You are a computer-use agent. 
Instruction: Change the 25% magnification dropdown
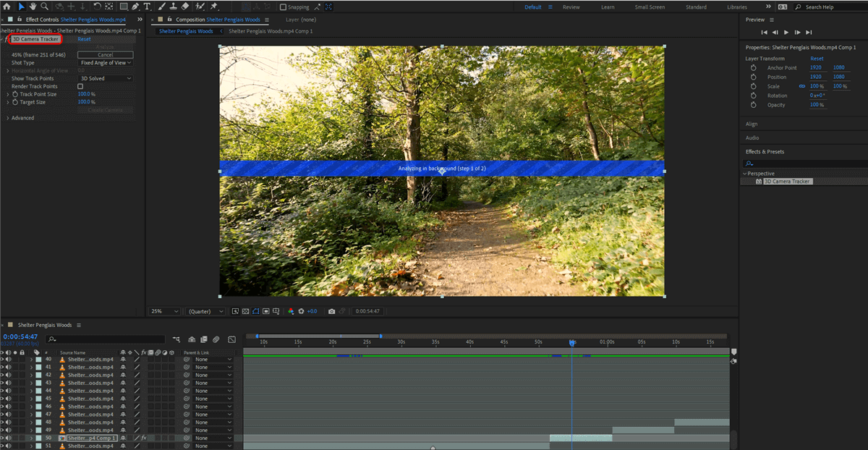pyautogui.click(x=163, y=311)
